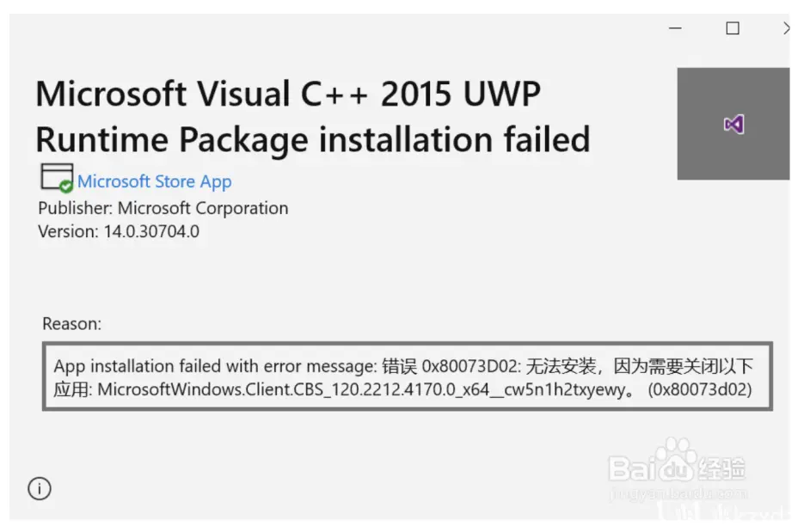Click the Publisher: Microsoft Corporation line
Viewport: 810px width, 532px height.
pyautogui.click(x=163, y=208)
